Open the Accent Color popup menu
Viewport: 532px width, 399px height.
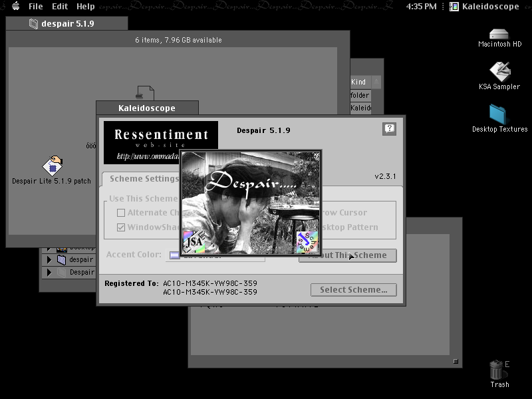pos(215,255)
